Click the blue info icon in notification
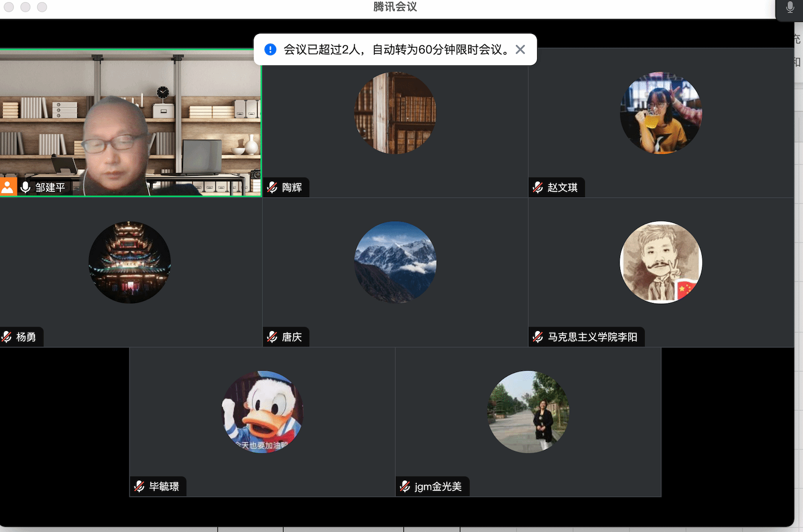803x532 pixels. click(x=271, y=49)
